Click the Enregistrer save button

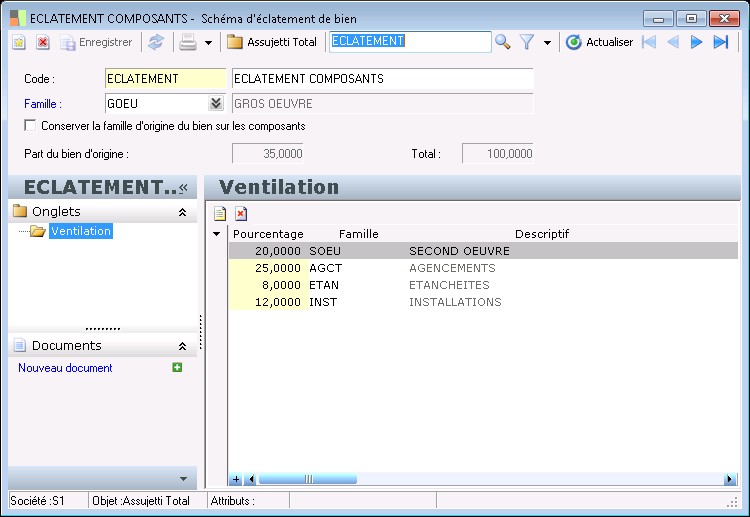(x=96, y=43)
